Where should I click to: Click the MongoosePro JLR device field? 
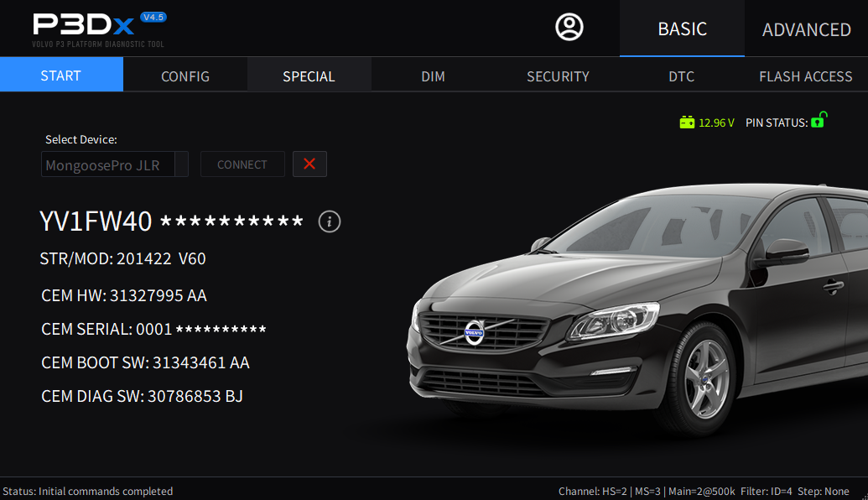pyautogui.click(x=108, y=164)
